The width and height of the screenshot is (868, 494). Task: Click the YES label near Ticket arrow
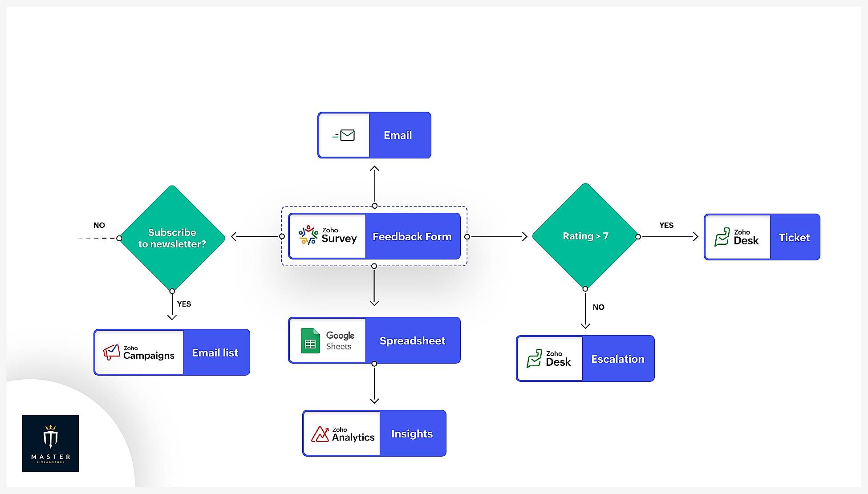(x=666, y=225)
